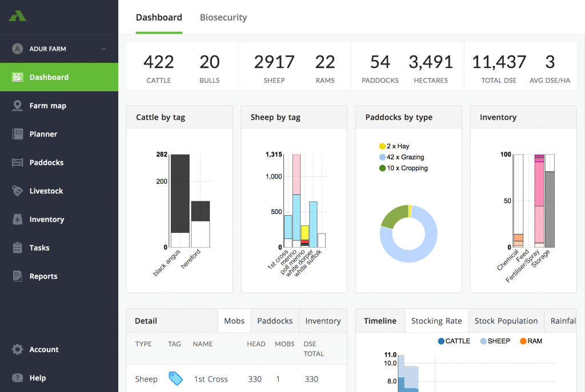
Task: Expand the ADUR FARM dropdown chevron
Action: pos(104,49)
